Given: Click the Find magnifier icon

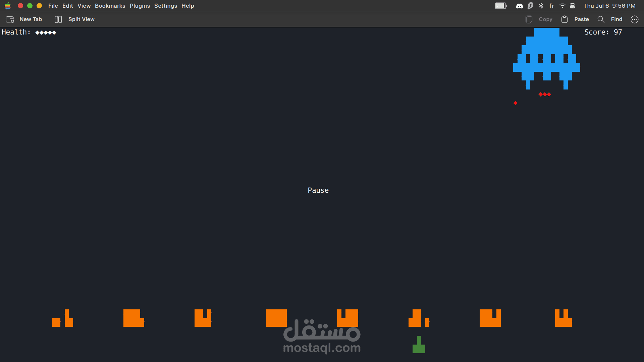Looking at the screenshot, I should click(601, 19).
